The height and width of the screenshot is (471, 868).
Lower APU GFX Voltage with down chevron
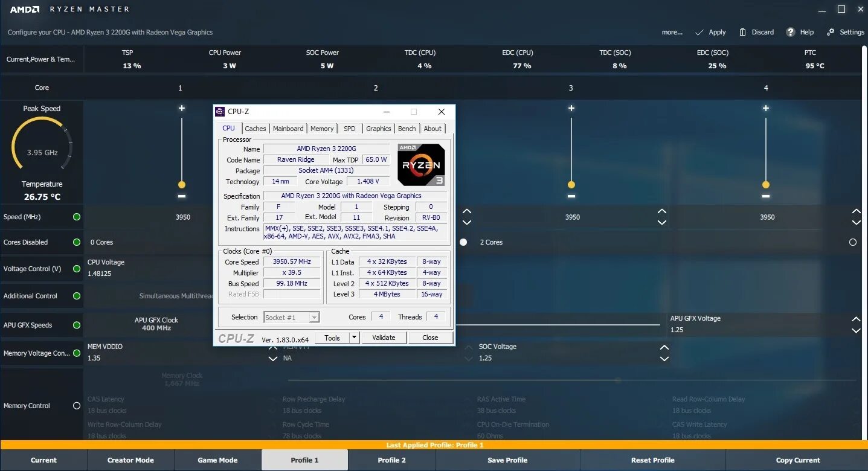tap(856, 330)
